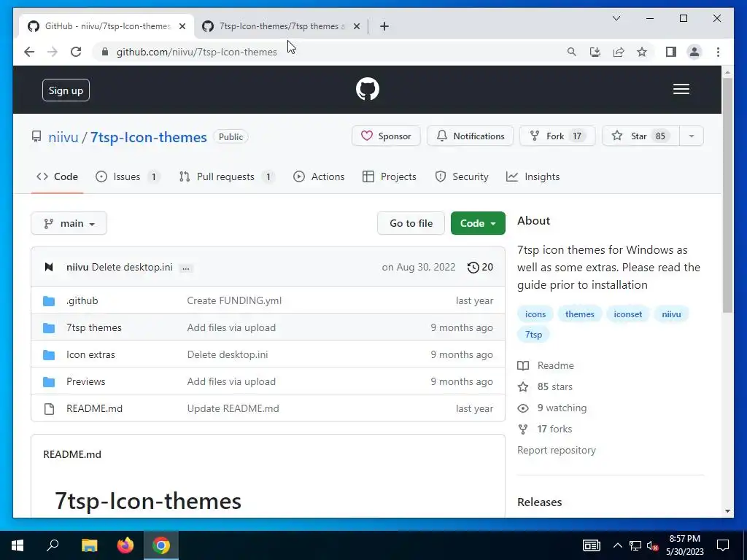Close the 7tsp themes second tab
Image resolution: width=747 pixels, height=560 pixels.
356,26
